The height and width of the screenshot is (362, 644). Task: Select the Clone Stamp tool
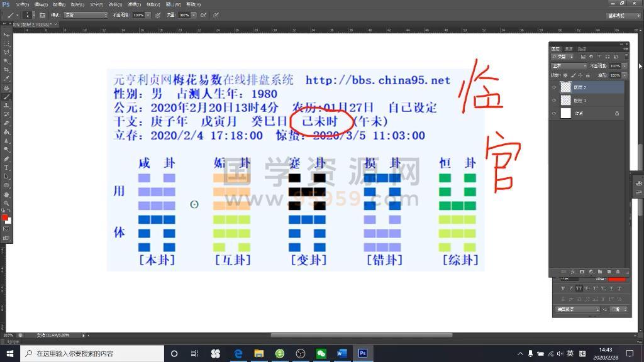[6, 106]
